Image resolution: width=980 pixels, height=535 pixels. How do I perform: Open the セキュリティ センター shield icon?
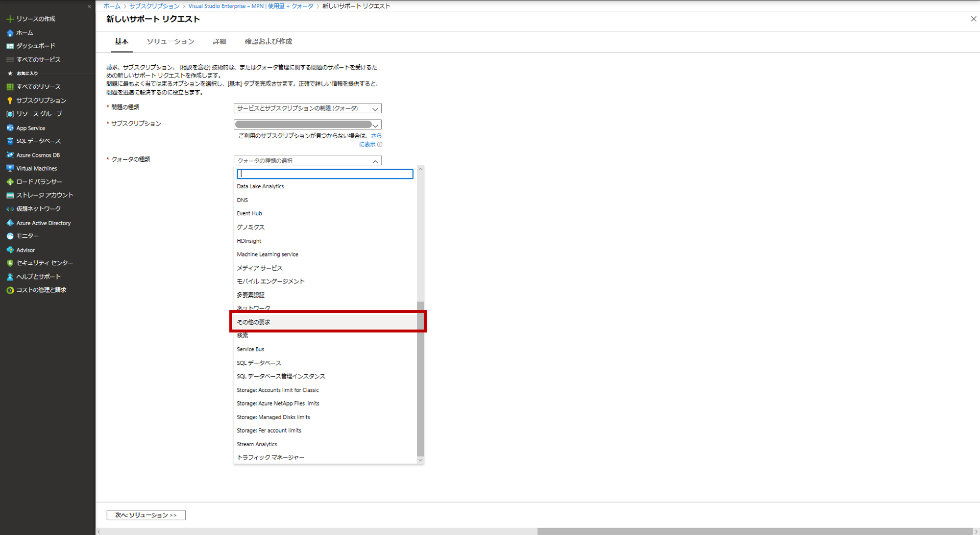[10, 263]
